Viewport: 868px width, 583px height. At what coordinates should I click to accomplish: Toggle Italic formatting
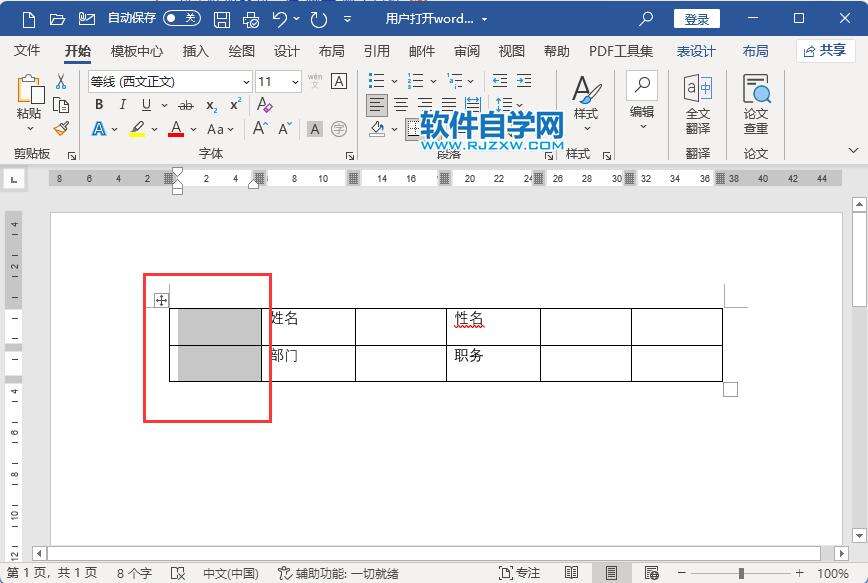point(123,105)
